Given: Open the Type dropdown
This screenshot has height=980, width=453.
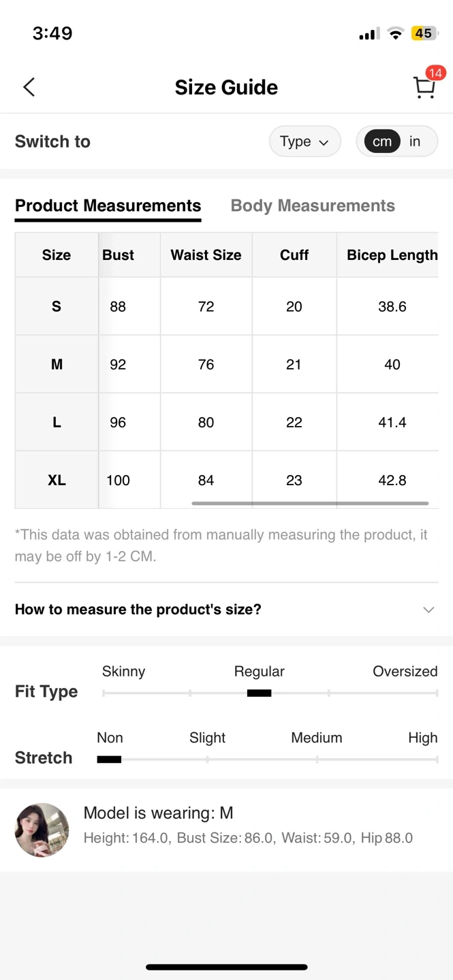Looking at the screenshot, I should tap(304, 142).
